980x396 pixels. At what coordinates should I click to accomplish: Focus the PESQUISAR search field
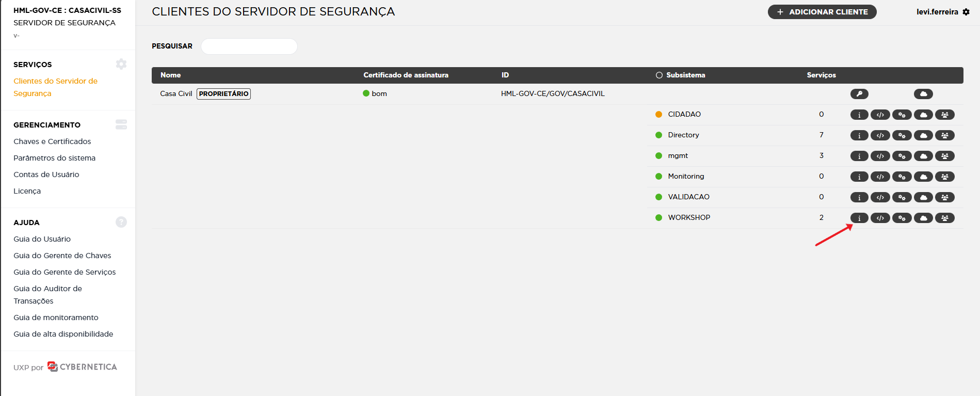click(x=249, y=46)
